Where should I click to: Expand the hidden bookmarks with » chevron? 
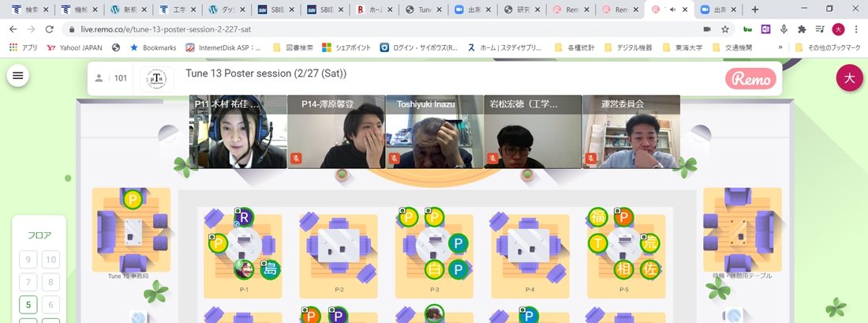(780, 47)
